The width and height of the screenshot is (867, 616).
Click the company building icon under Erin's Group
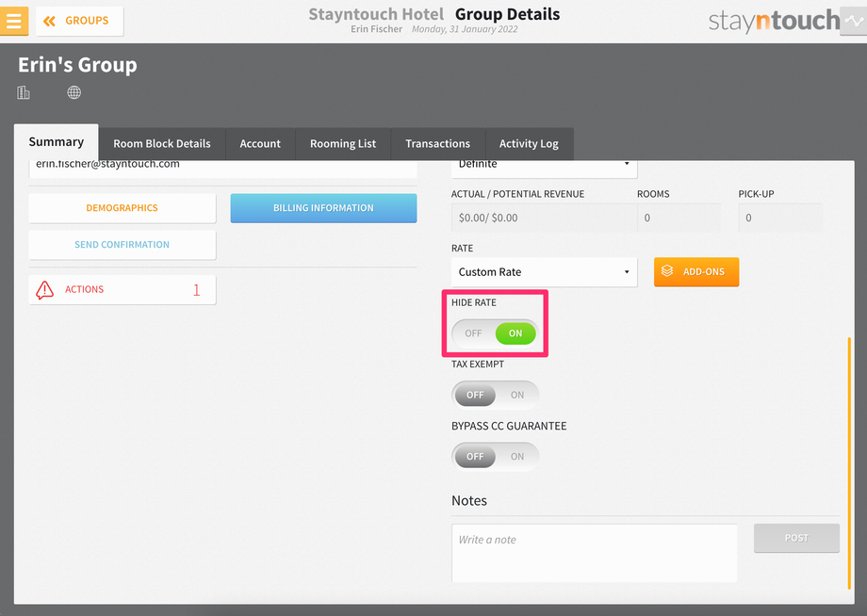[x=24, y=92]
